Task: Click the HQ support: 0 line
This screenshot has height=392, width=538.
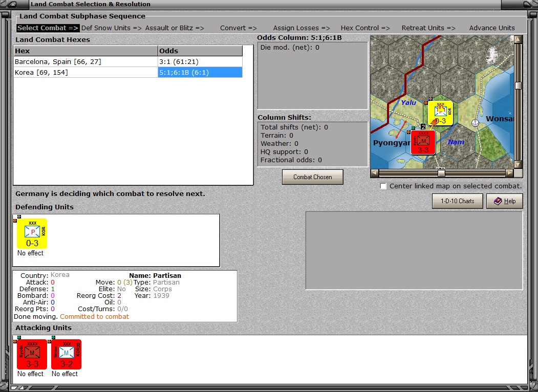Action: [284, 152]
